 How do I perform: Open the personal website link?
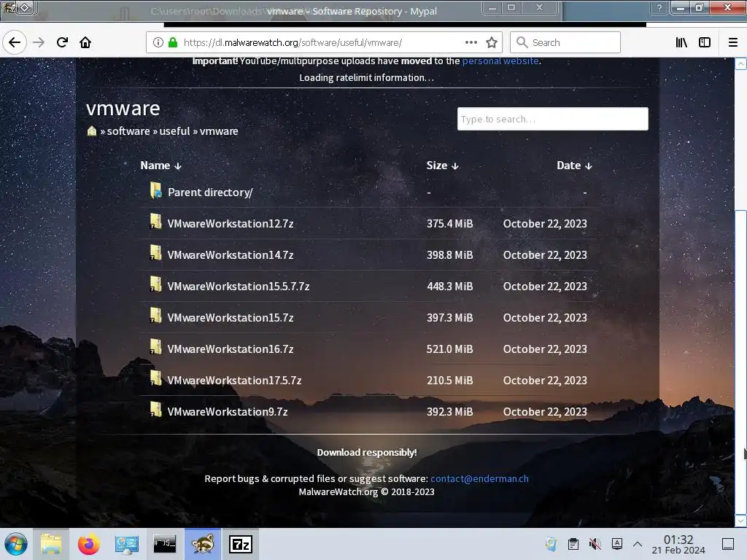pyautogui.click(x=500, y=61)
